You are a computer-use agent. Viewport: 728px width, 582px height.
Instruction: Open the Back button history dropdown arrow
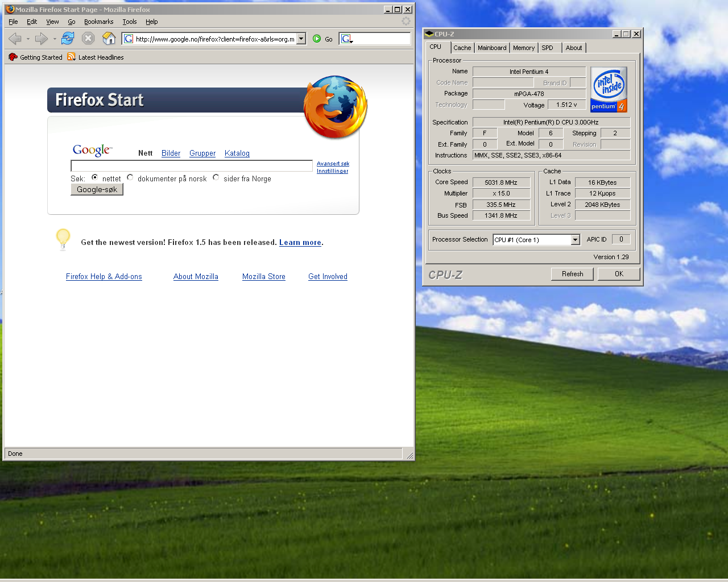tap(28, 39)
